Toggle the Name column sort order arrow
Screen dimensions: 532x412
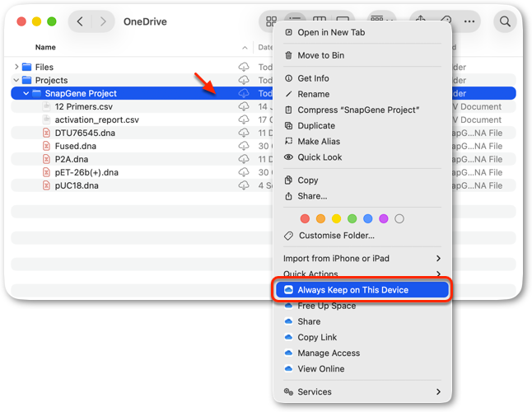coord(245,48)
